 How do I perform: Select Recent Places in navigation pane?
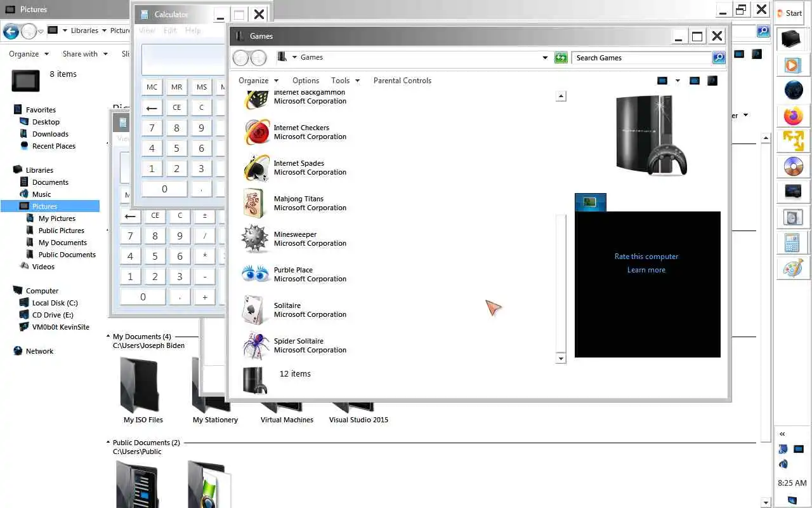[53, 146]
